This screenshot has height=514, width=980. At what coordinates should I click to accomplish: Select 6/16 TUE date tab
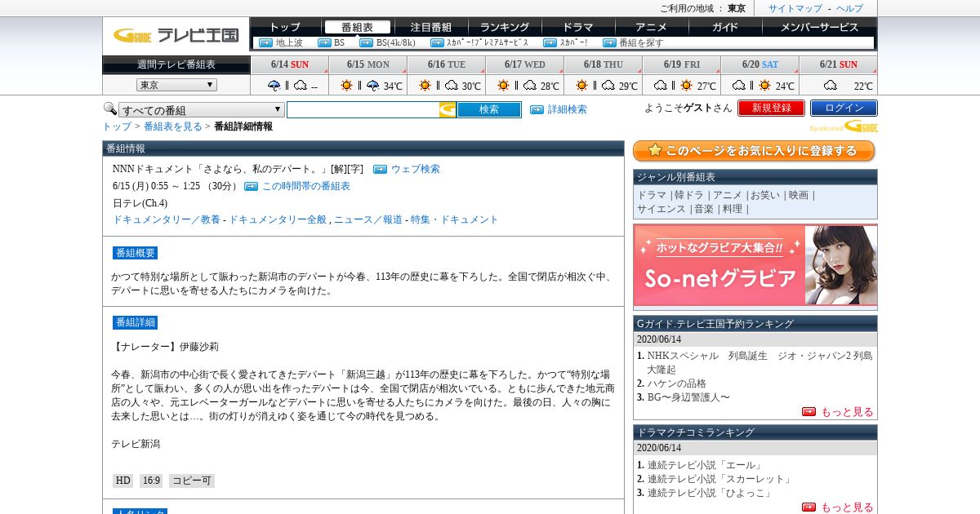click(446, 64)
